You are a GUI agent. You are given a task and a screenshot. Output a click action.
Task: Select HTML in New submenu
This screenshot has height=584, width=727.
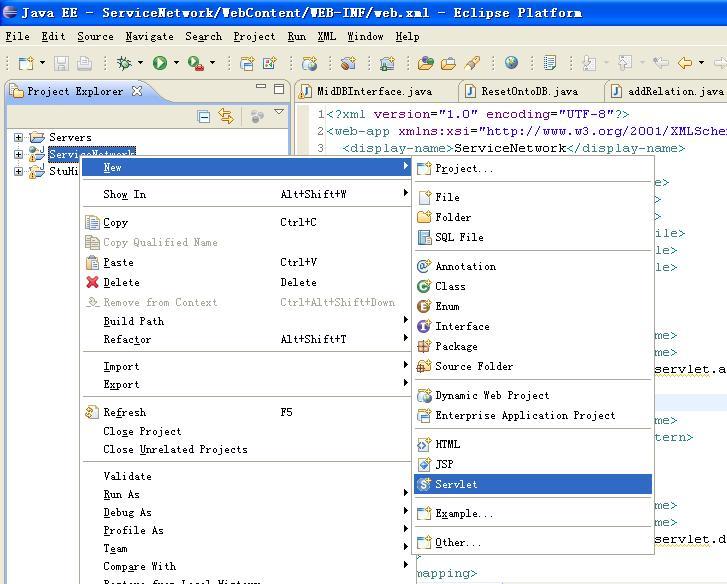point(533,444)
